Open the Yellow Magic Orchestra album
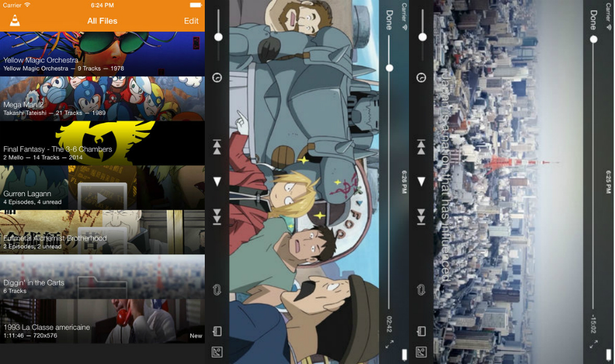The height and width of the screenshot is (364, 615). click(102, 54)
